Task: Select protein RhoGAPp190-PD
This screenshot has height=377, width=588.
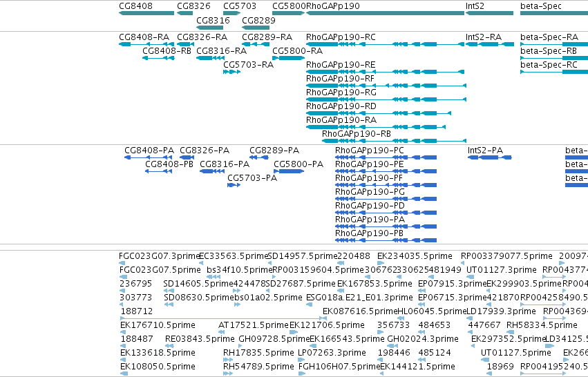Action: pyautogui.click(x=386, y=213)
